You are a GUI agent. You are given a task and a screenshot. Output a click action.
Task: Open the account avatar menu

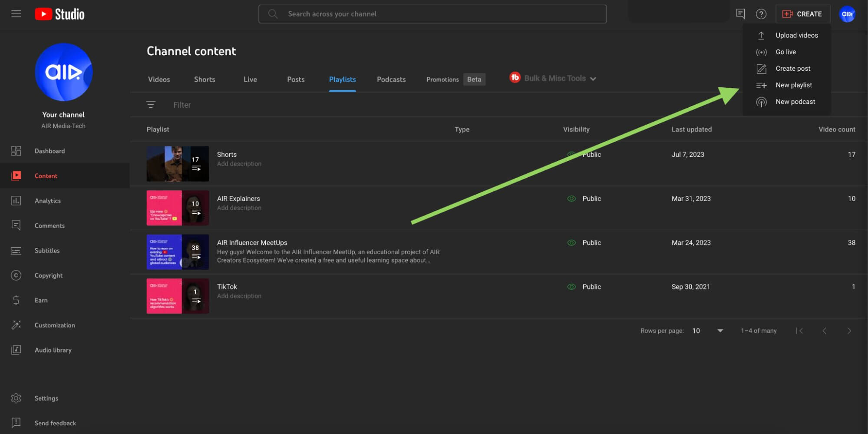coord(847,14)
